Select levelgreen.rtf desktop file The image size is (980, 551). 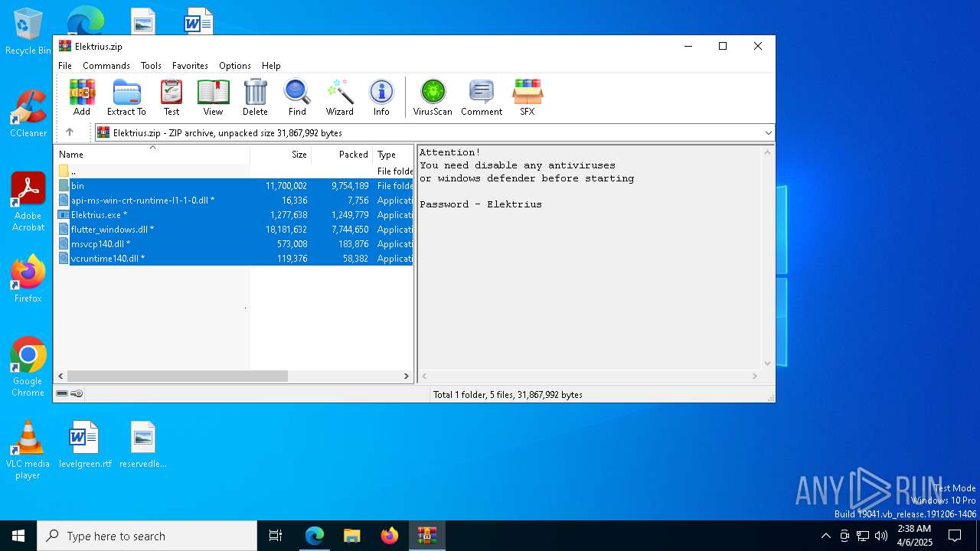click(x=85, y=445)
